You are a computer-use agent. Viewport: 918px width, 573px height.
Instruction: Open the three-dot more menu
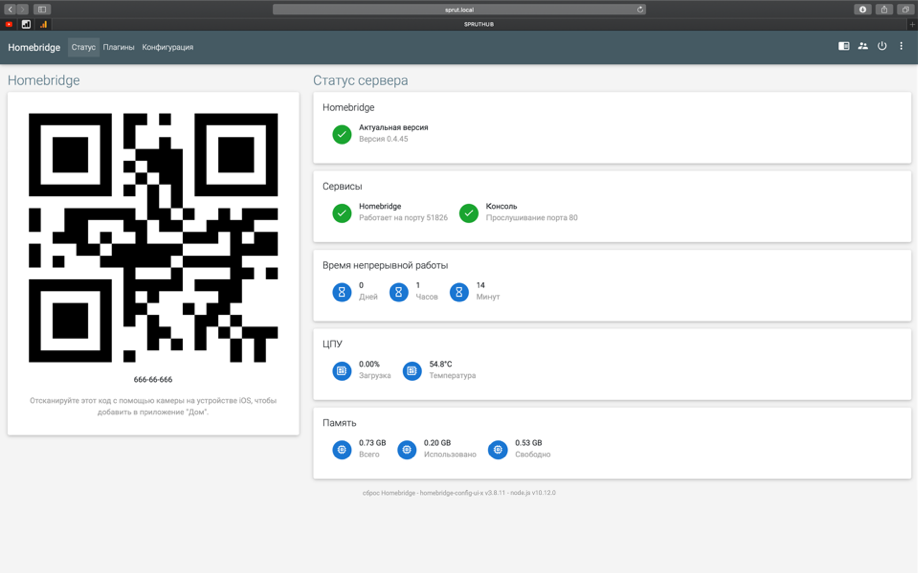pyautogui.click(x=901, y=46)
